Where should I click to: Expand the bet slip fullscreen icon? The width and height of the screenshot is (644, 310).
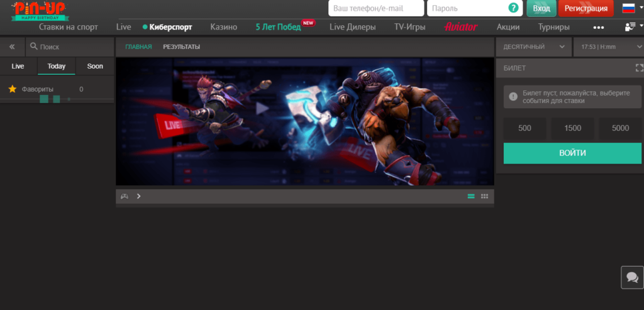point(639,68)
